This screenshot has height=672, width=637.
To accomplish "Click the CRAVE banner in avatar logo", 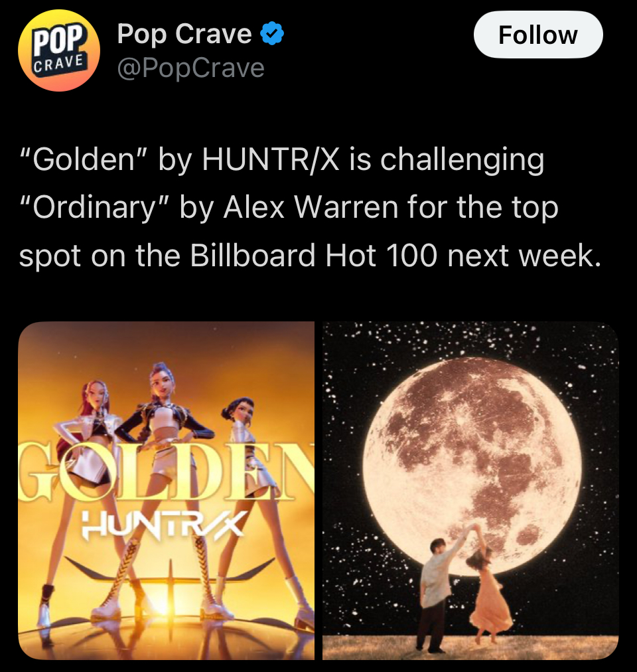I will [59, 64].
